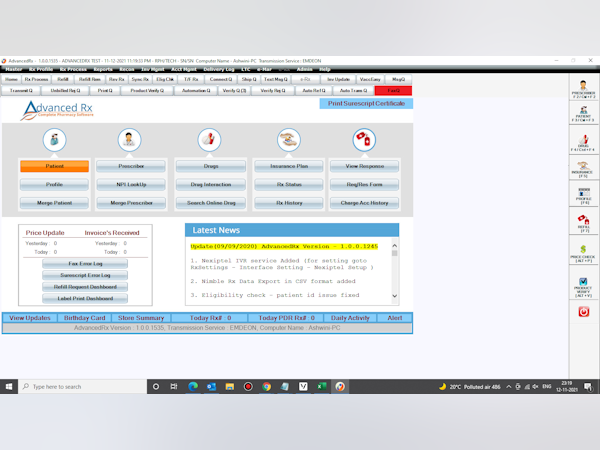
Task: Open the Refill Request Dashboard
Action: [x=85, y=287]
